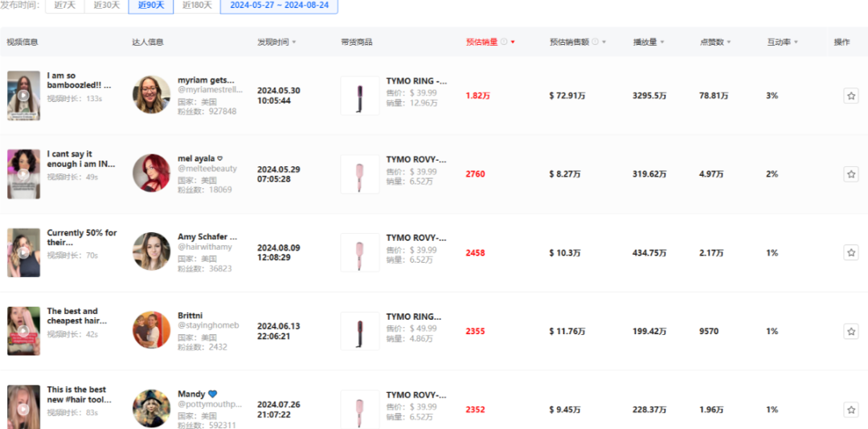Screen dimensions: 868x429
Task: Click star icon for Amy Schafer row
Action: tap(851, 252)
